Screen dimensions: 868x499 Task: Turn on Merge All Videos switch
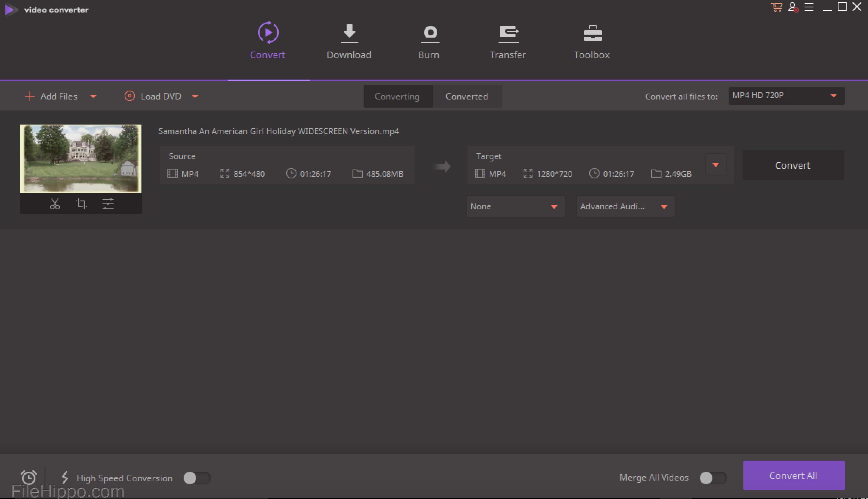pyautogui.click(x=713, y=478)
